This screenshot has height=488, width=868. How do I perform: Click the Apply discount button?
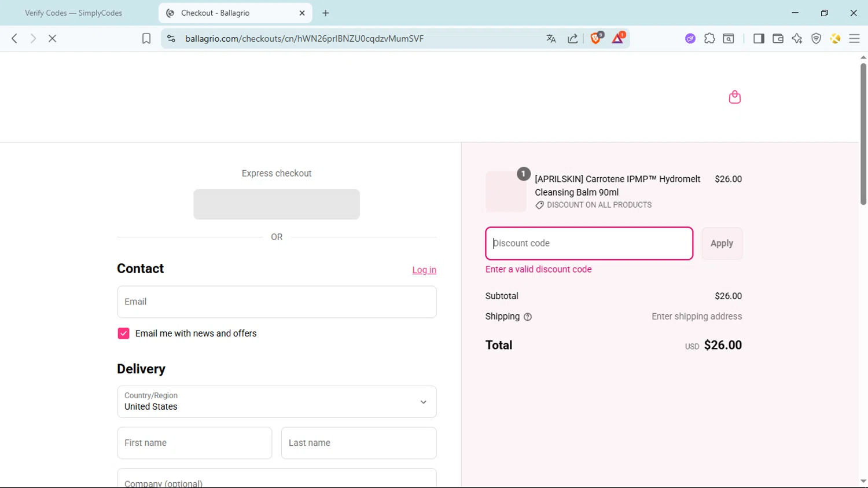coord(722,243)
